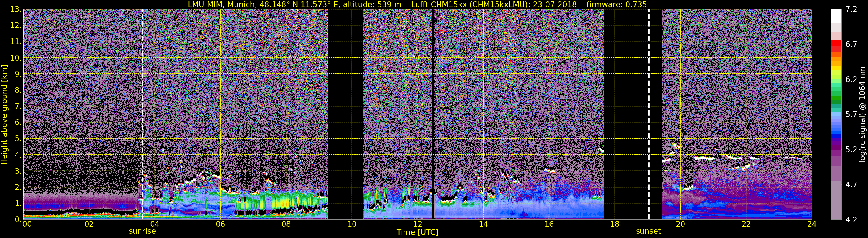Click the 'Time [UTC]' axis title
This screenshot has height=238, width=868.
(x=417, y=232)
